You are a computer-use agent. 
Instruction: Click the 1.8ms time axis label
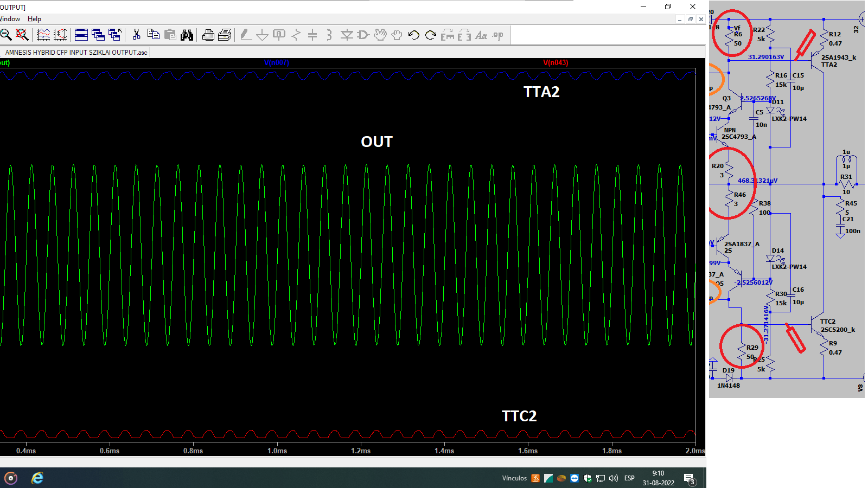coord(612,451)
